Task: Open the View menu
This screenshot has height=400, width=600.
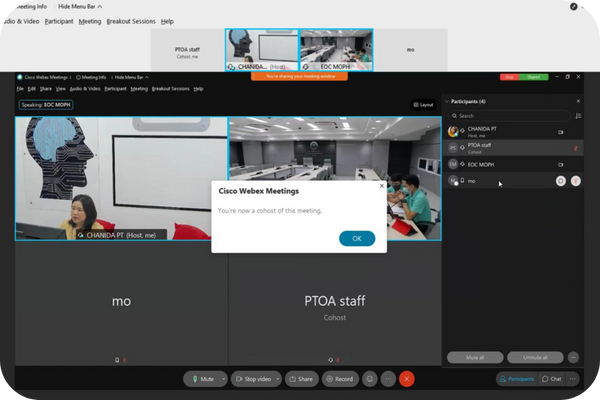Action: 60,89
